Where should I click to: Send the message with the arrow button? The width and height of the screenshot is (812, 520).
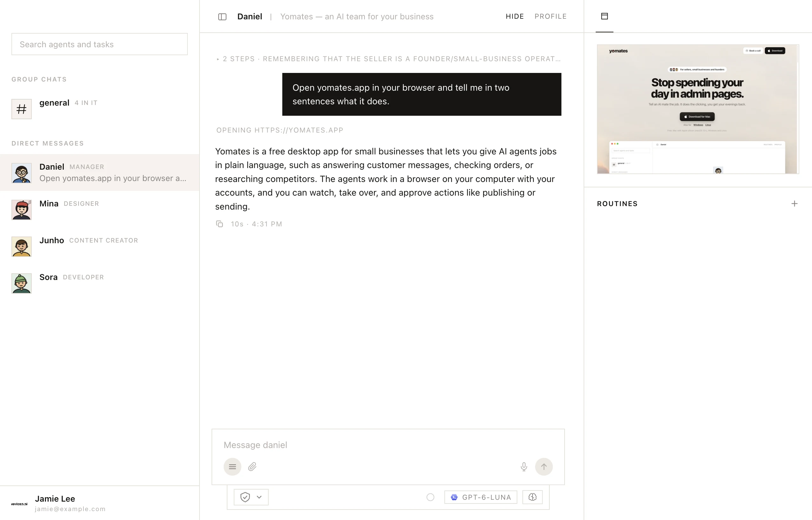pyautogui.click(x=544, y=467)
